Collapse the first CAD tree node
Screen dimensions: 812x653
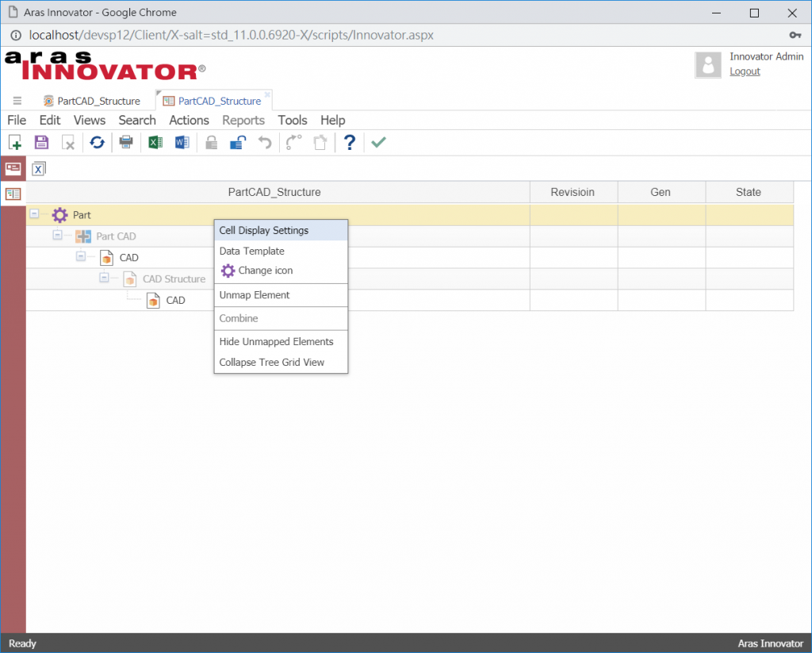[81, 256]
